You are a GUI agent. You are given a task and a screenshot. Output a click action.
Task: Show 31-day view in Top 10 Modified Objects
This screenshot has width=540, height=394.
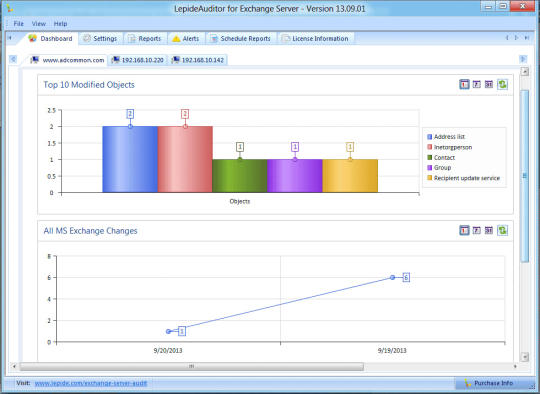(489, 84)
